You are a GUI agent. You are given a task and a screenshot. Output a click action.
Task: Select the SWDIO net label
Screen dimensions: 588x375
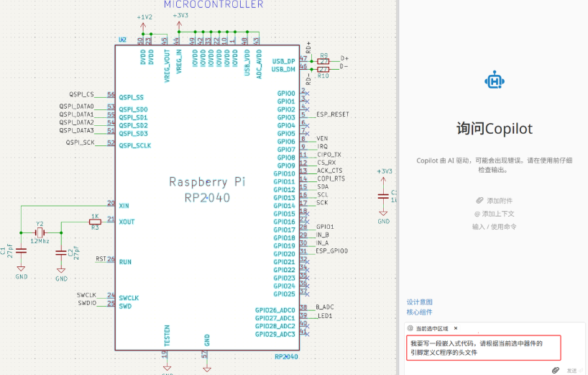pyautogui.click(x=87, y=303)
